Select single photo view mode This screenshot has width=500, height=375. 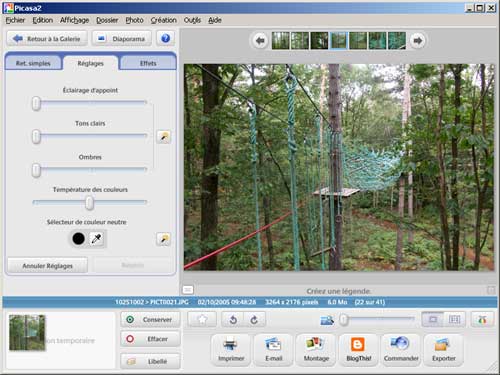[433, 319]
